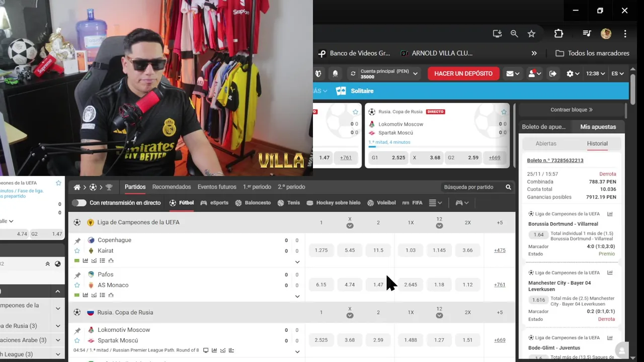Switch to the Recomendados tab
The width and height of the screenshot is (644, 362).
[x=172, y=187]
